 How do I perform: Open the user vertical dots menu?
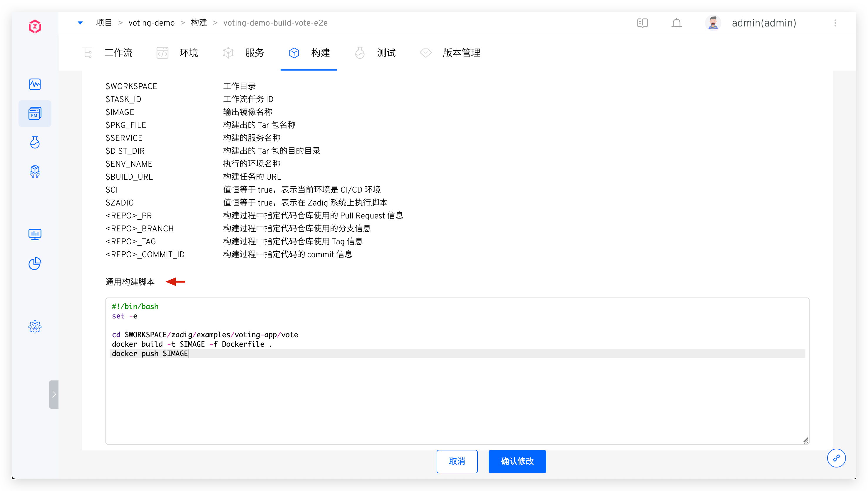(835, 23)
